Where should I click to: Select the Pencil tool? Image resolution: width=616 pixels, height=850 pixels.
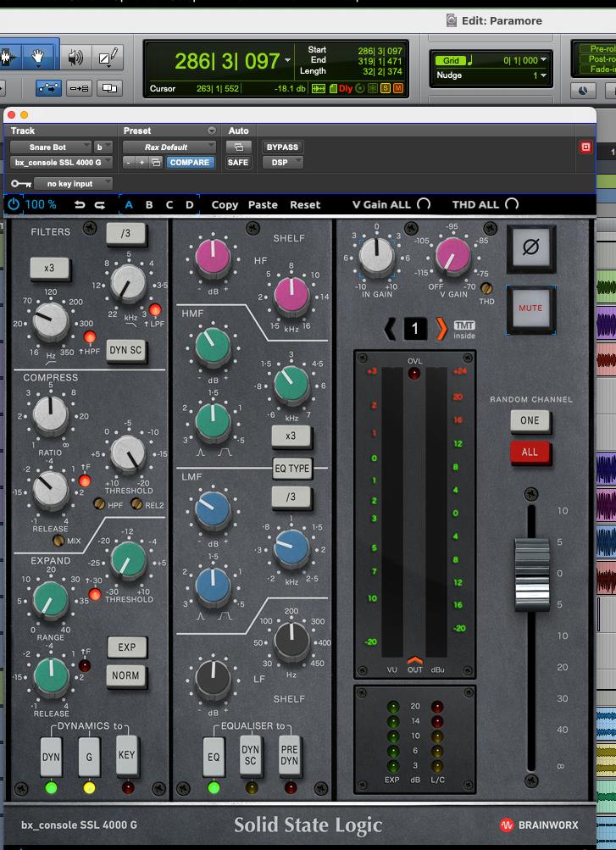(108, 57)
